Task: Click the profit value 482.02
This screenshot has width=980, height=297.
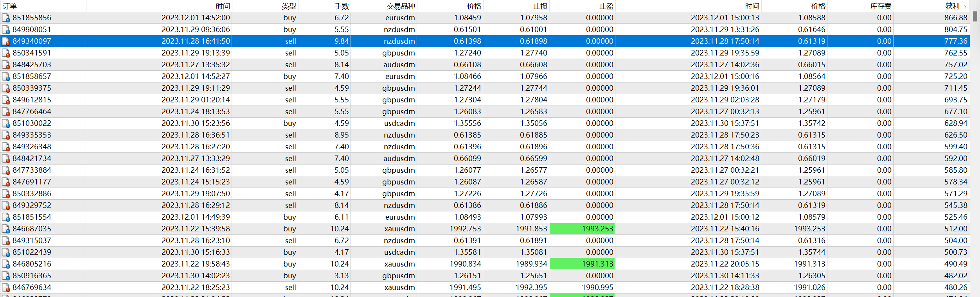Action: [x=955, y=276]
